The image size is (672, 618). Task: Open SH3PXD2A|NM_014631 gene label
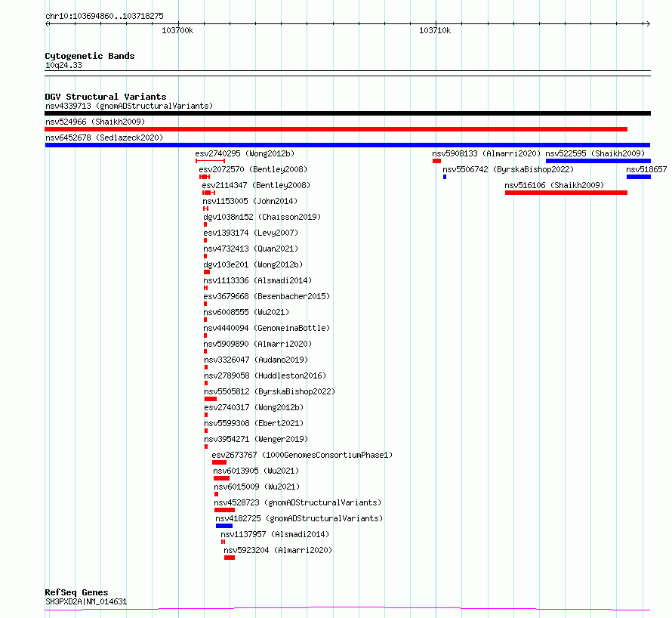86,601
